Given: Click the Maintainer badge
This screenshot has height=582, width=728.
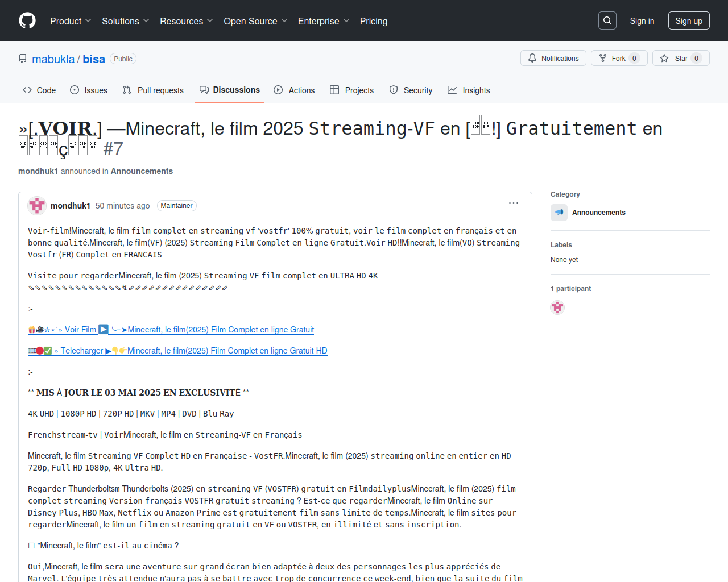Looking at the screenshot, I should 177,206.
